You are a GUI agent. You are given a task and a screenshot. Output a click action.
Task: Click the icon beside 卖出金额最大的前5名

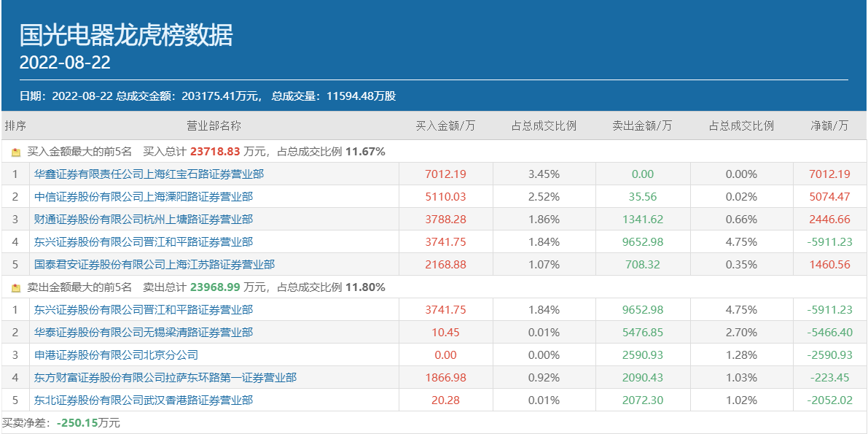coord(16,288)
